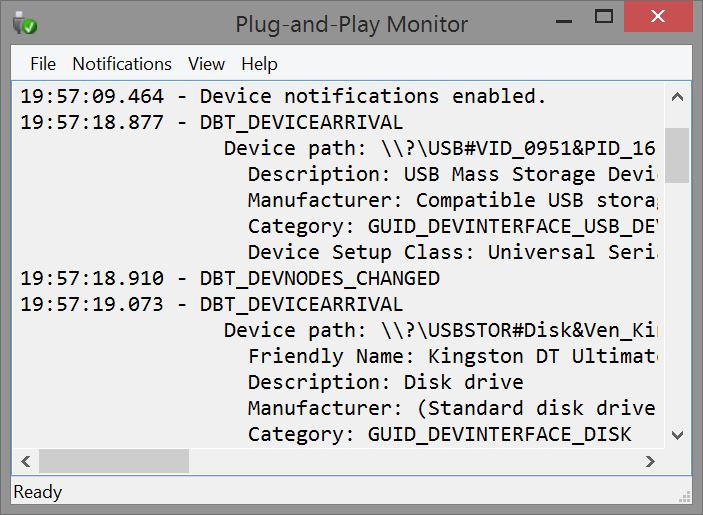Click the first DBT_DEVICEARRIVAL log line
This screenshot has width=703, height=515.
212,123
